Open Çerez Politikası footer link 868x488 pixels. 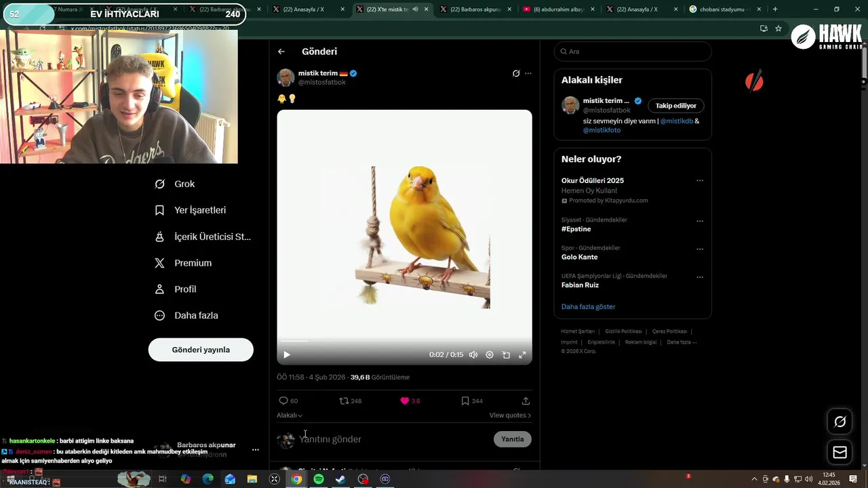click(669, 331)
